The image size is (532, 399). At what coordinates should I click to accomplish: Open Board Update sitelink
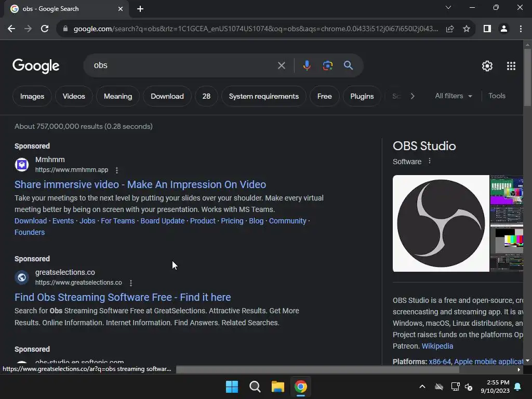pyautogui.click(x=163, y=221)
